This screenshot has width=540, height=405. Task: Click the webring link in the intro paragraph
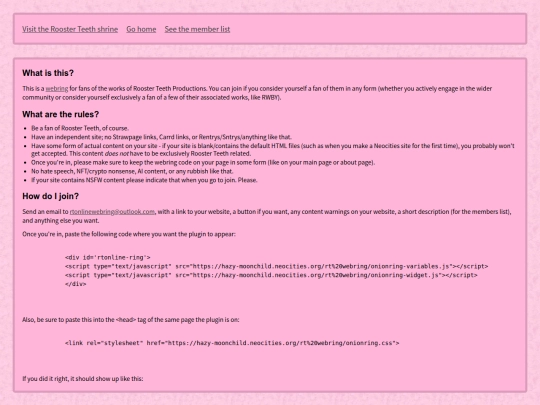click(x=57, y=89)
